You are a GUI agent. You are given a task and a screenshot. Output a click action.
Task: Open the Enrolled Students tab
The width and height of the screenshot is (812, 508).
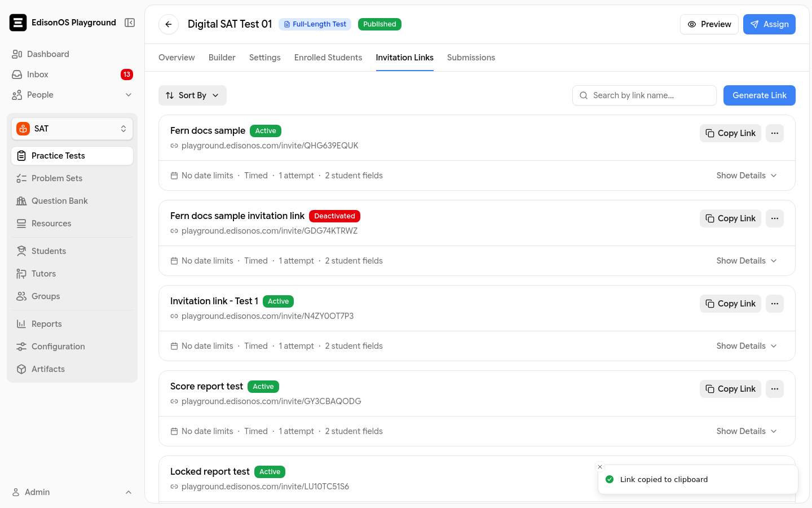click(x=328, y=58)
